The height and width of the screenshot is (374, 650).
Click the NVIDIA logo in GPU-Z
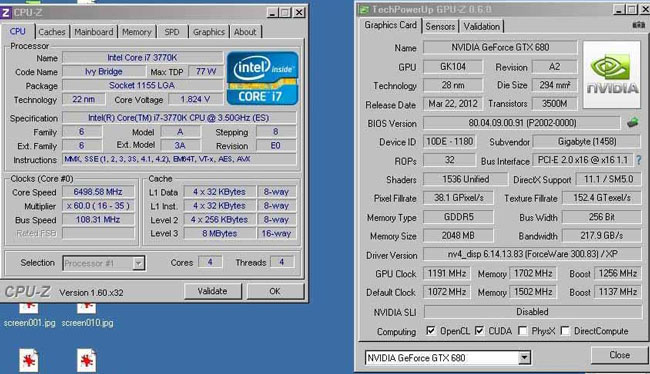coord(611,75)
